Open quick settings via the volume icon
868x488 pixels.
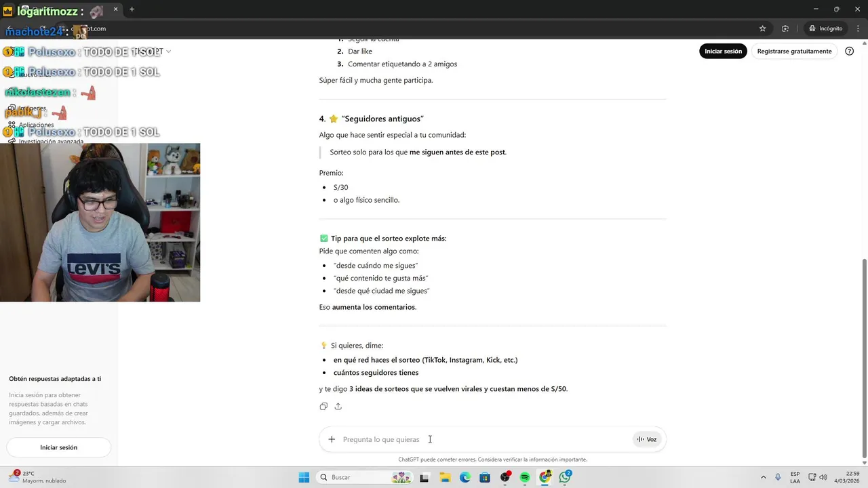[x=823, y=477]
